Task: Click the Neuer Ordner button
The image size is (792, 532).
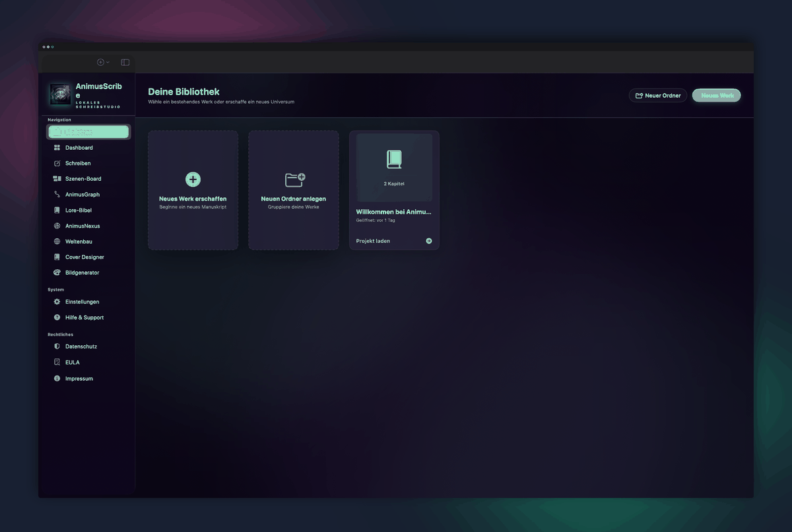Action: point(658,96)
